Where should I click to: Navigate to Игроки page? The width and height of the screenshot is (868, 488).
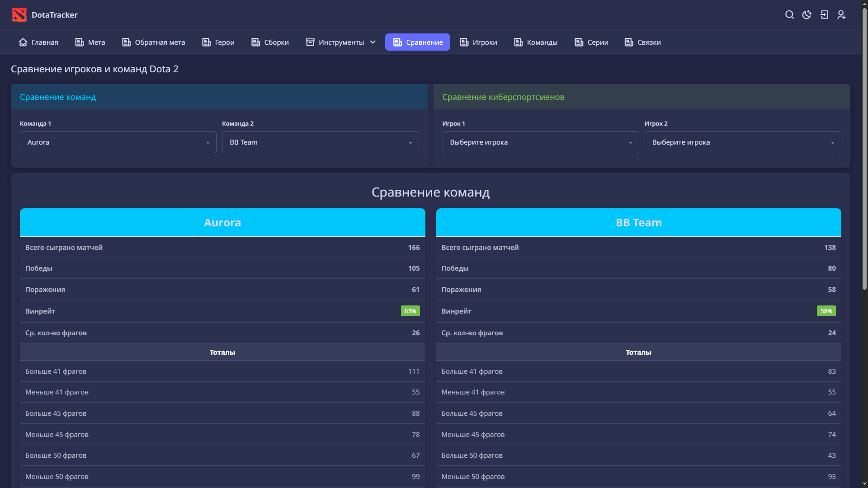(479, 42)
